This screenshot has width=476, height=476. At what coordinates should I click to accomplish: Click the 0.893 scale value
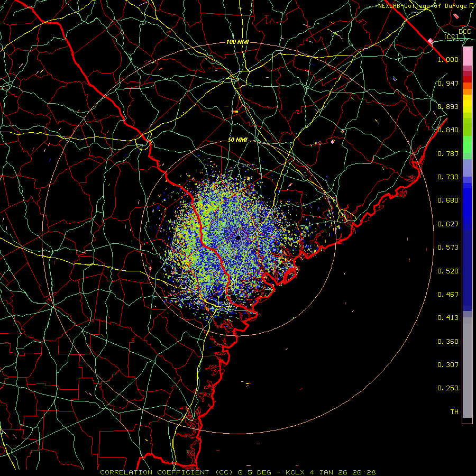(x=448, y=106)
